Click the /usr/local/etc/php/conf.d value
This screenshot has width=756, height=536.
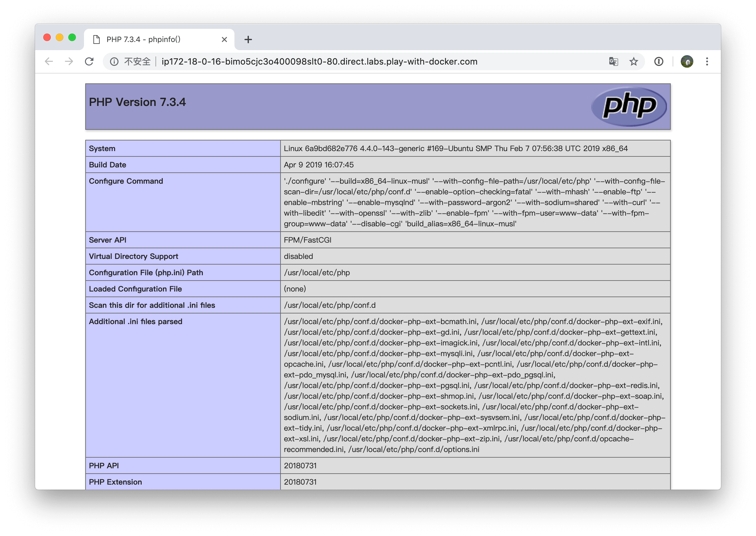330,305
